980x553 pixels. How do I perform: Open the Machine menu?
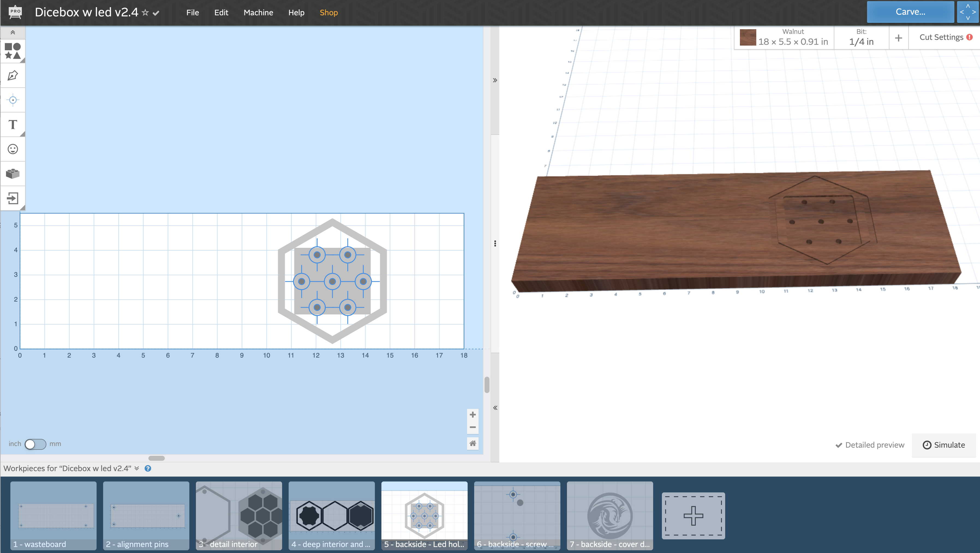pyautogui.click(x=258, y=12)
